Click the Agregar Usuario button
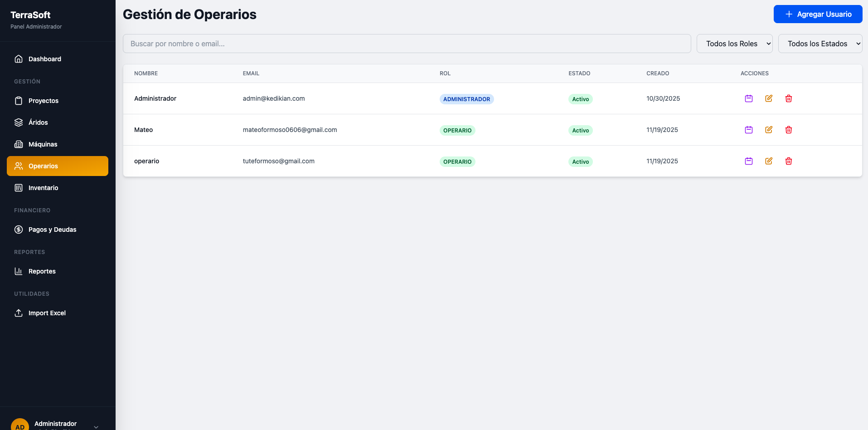This screenshot has height=430, width=868. pyautogui.click(x=818, y=14)
